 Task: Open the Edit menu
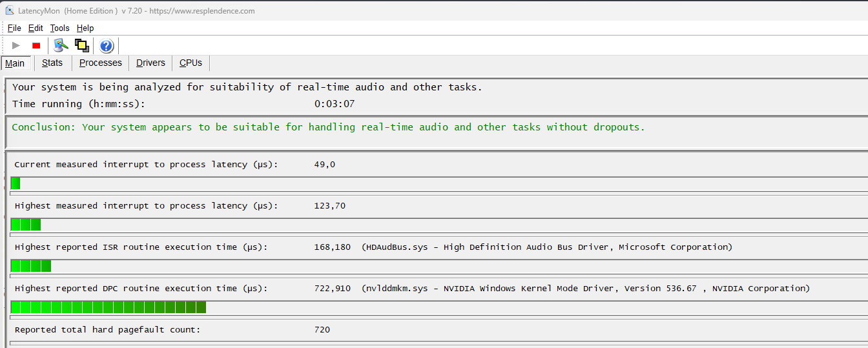36,28
